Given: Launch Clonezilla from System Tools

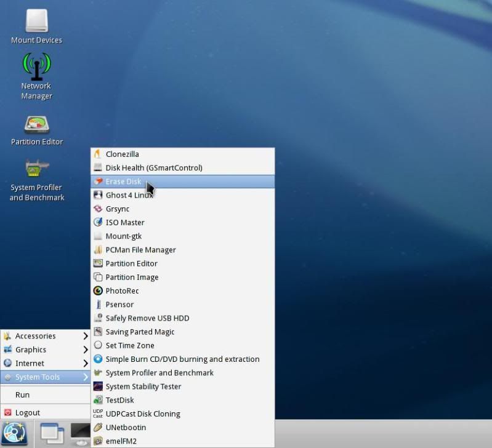Looking at the screenshot, I should tap(183, 154).
